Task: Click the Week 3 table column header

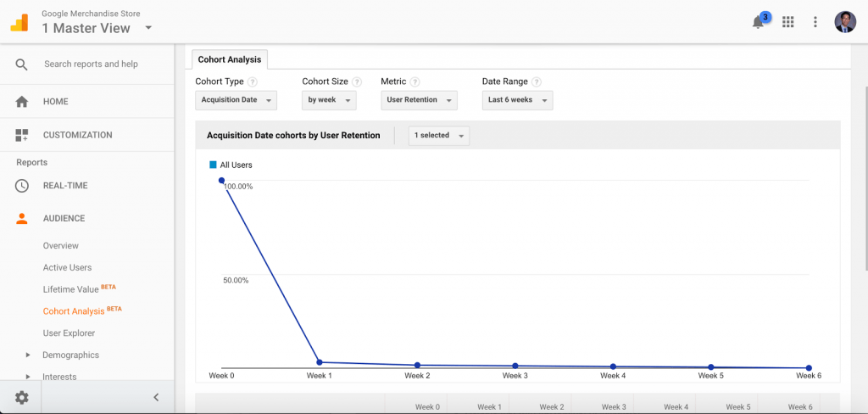Action: [614, 407]
